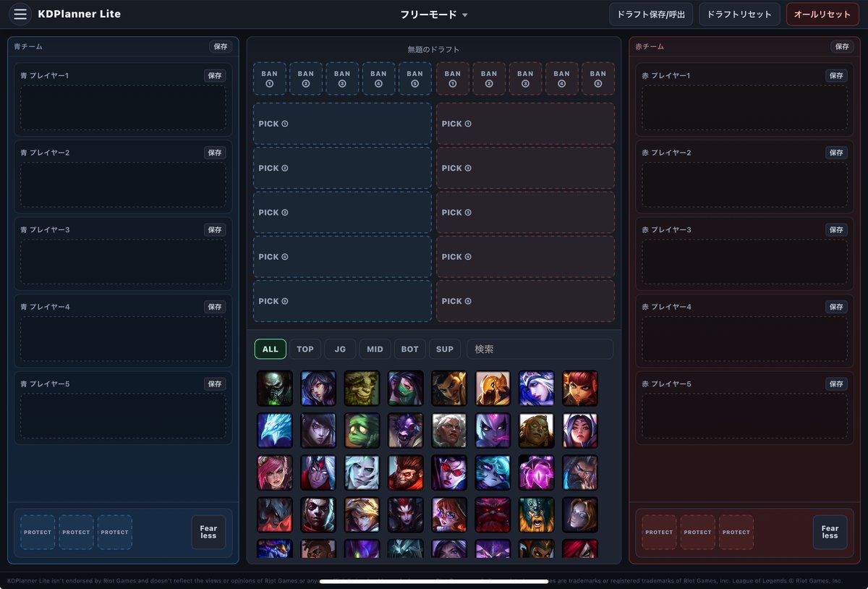
Task: Click the ドラフト保存/呼出 button
Action: 652,14
